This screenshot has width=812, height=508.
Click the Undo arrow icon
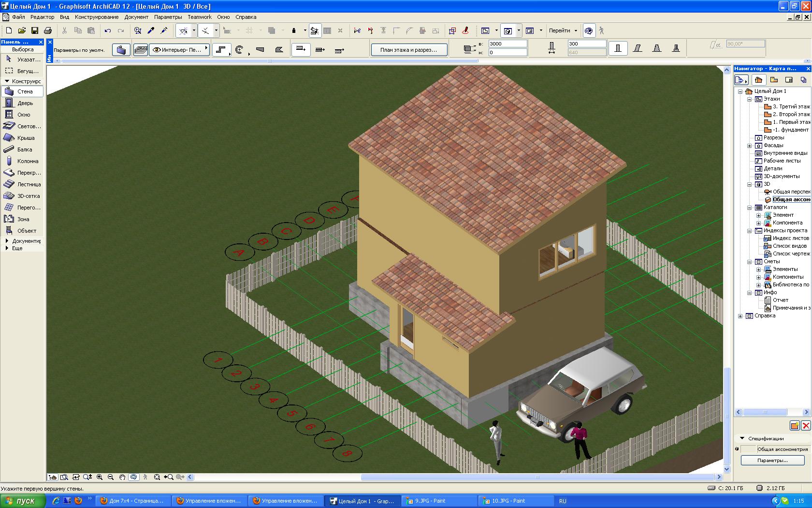click(x=108, y=30)
